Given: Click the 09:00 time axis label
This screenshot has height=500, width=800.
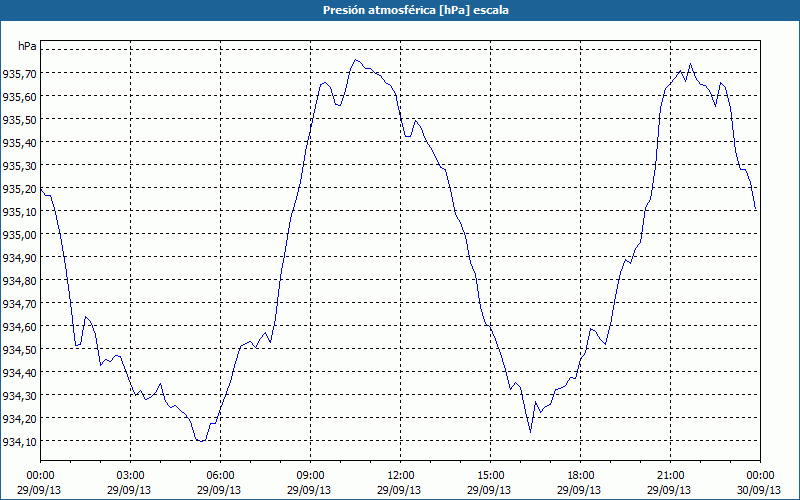Looking at the screenshot, I should click(x=311, y=476).
